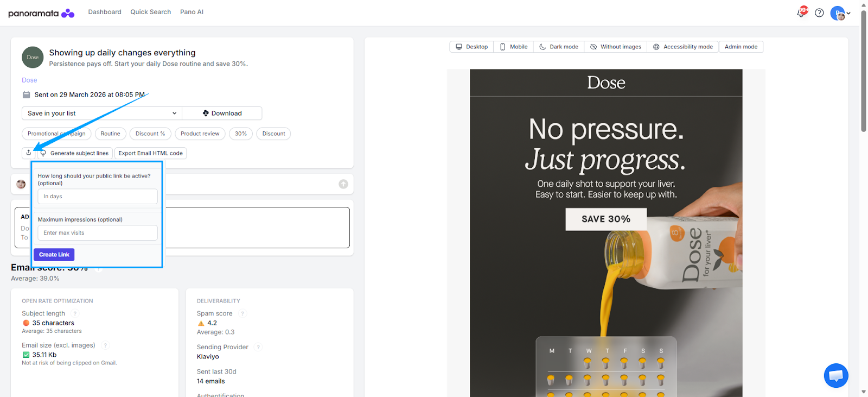Click help icon next to Sending Provider
Image resolution: width=868 pixels, height=397 pixels.
point(258,347)
